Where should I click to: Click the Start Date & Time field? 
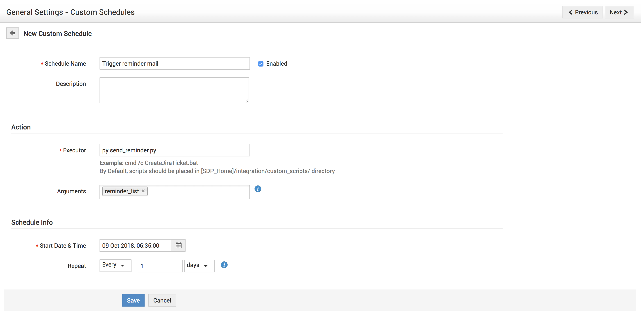tap(135, 245)
